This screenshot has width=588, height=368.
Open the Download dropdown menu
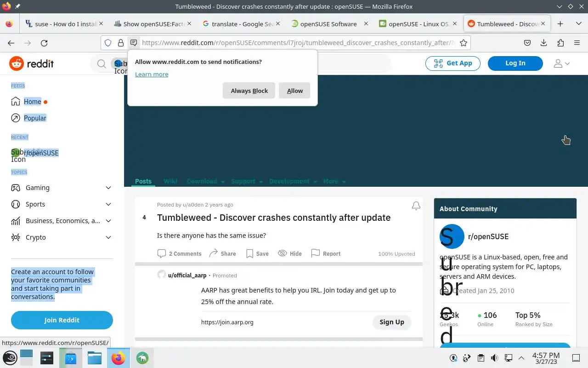click(206, 181)
